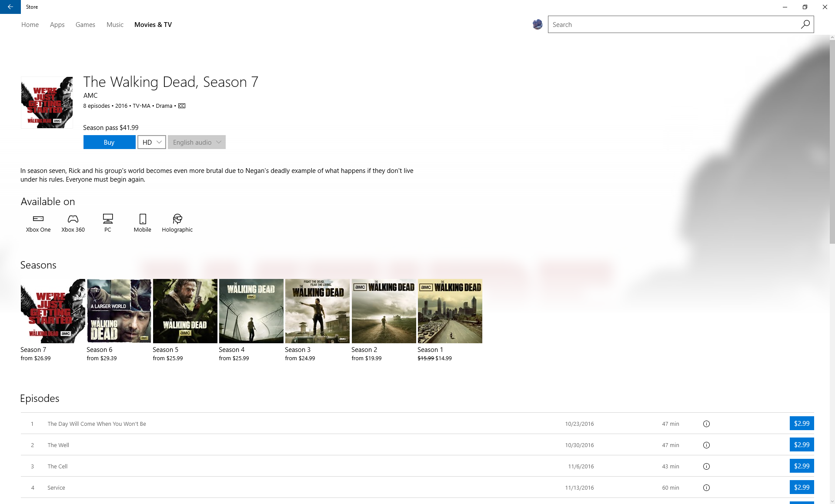Click the Season 6 from $29.39 price

pos(102,358)
